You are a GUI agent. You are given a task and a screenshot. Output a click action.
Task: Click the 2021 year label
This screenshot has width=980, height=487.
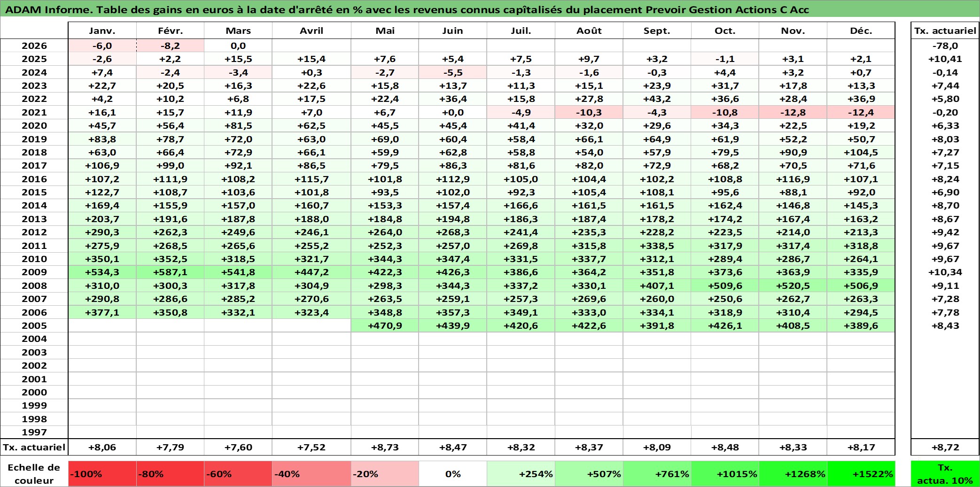pos(34,112)
